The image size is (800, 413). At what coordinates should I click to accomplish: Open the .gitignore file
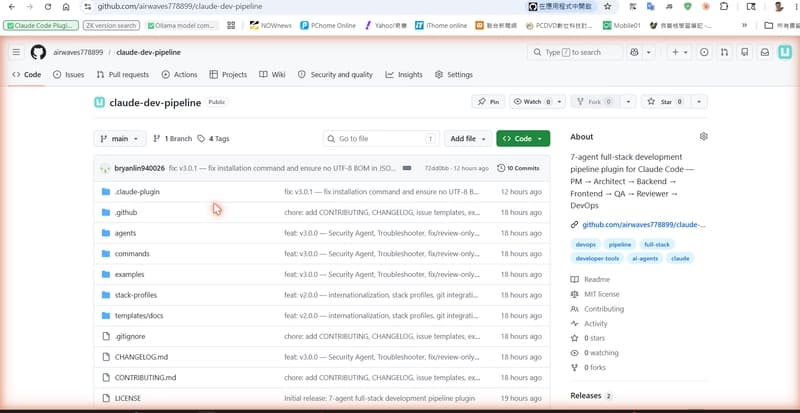130,336
